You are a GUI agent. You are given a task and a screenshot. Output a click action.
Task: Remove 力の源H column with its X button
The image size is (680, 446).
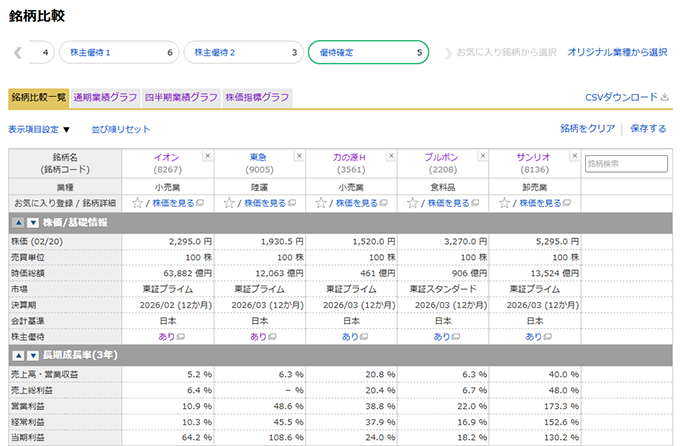391,156
